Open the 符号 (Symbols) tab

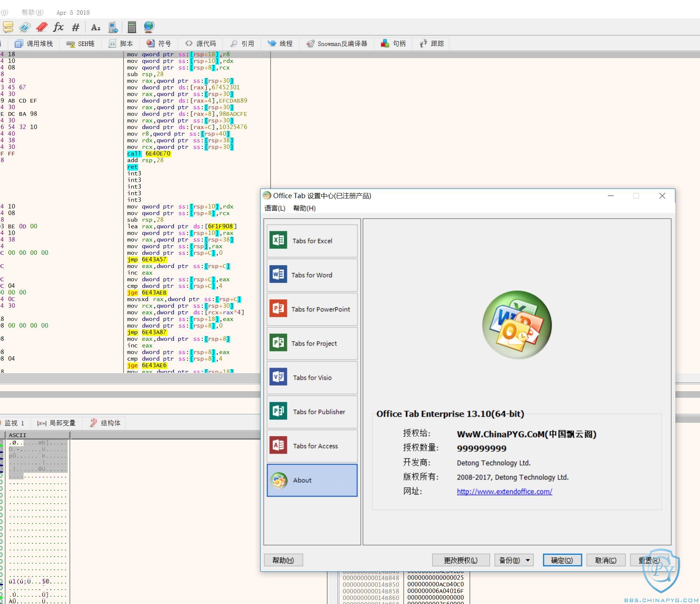(159, 44)
